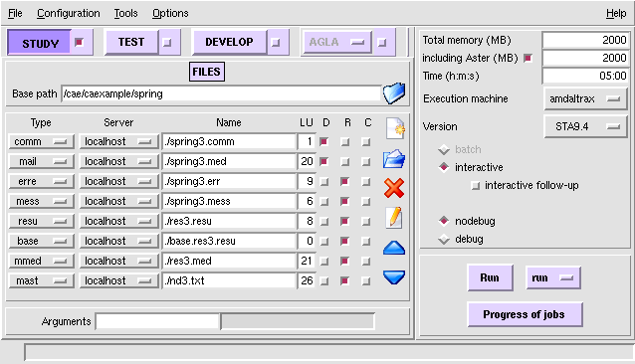635x364 pixels.
Task: Click the LU field showing 21
Action: 307,261
